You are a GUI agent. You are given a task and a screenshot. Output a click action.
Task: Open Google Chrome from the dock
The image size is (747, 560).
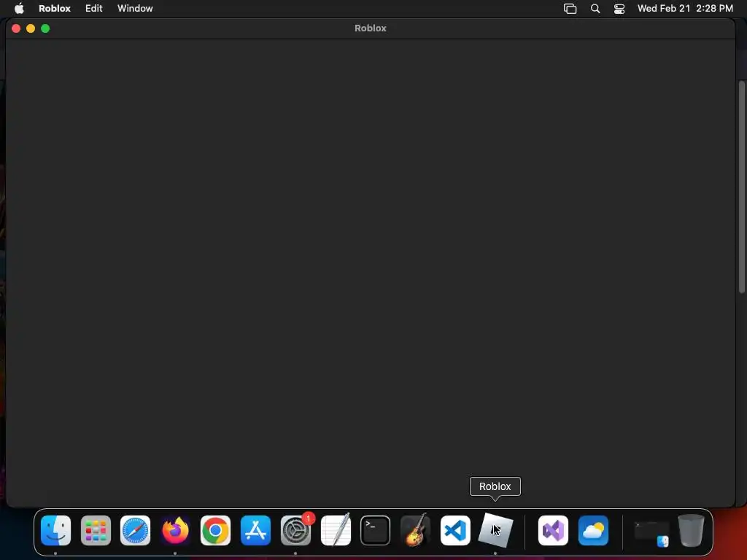215,530
